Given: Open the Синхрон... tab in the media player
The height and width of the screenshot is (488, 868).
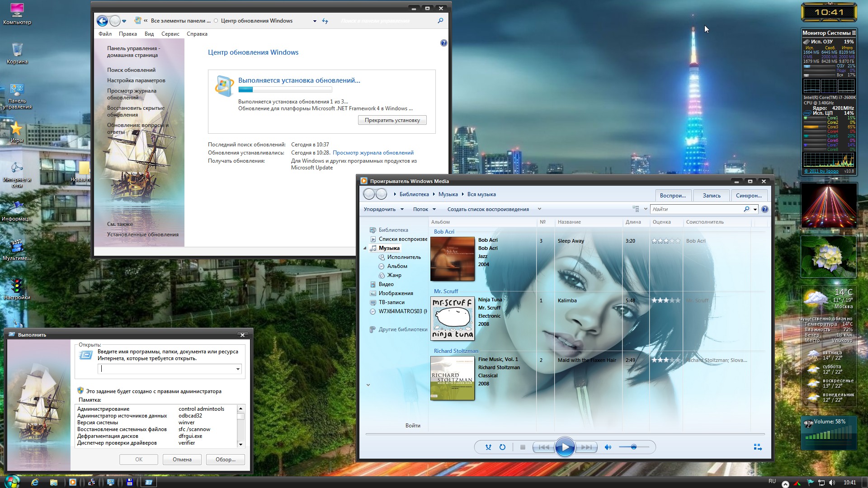Looking at the screenshot, I should 749,196.
